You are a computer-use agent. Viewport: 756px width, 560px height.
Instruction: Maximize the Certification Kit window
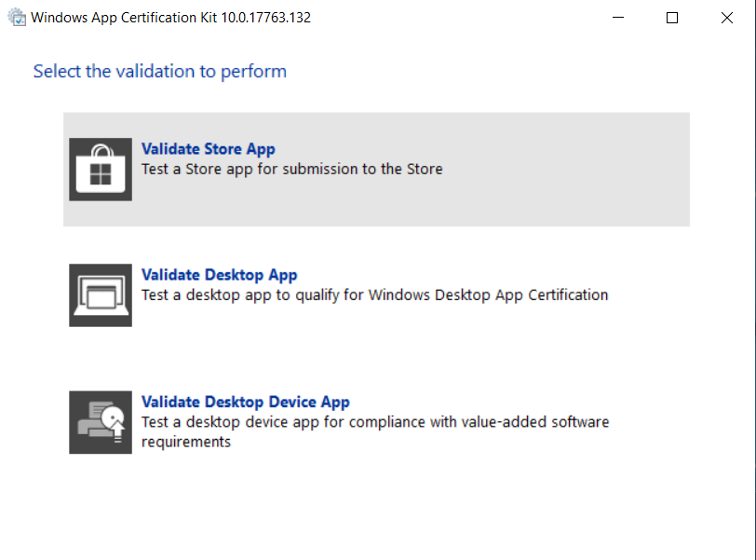pos(672,18)
